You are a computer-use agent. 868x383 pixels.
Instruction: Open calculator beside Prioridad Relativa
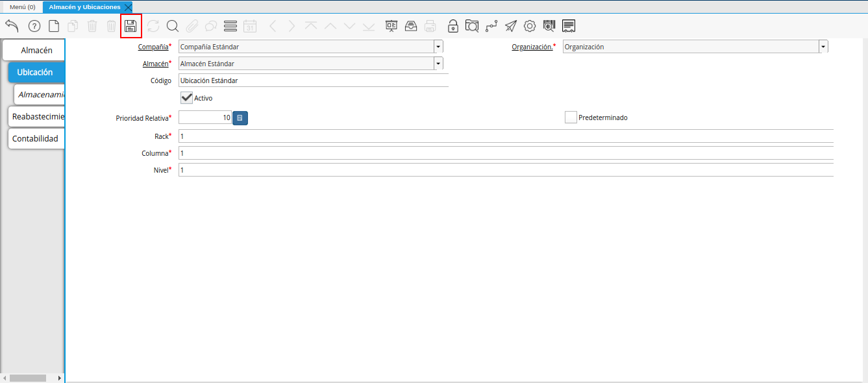coord(240,118)
